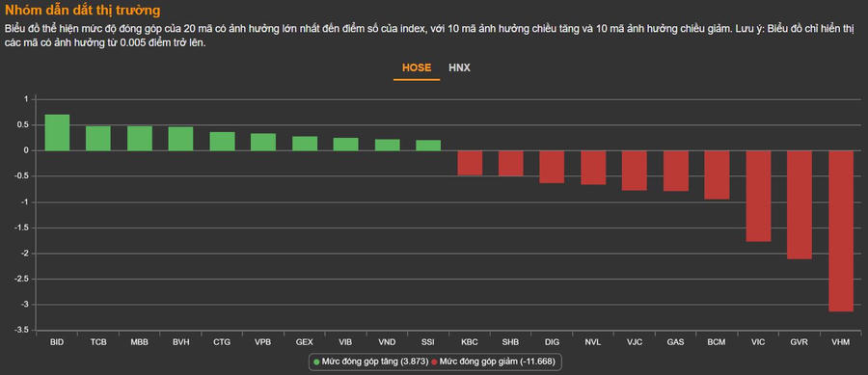Toggle the red 'Mức đóng góp giảm' legend item
The width and height of the screenshot is (868, 375).
coord(496,362)
